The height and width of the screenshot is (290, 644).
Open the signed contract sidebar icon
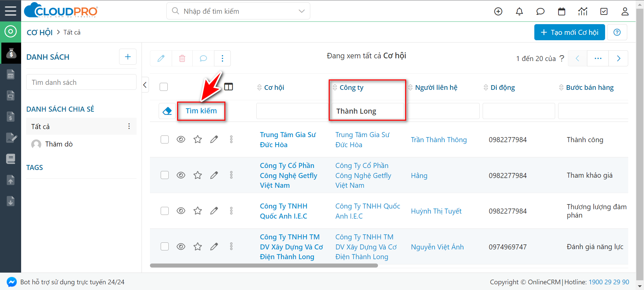11,138
